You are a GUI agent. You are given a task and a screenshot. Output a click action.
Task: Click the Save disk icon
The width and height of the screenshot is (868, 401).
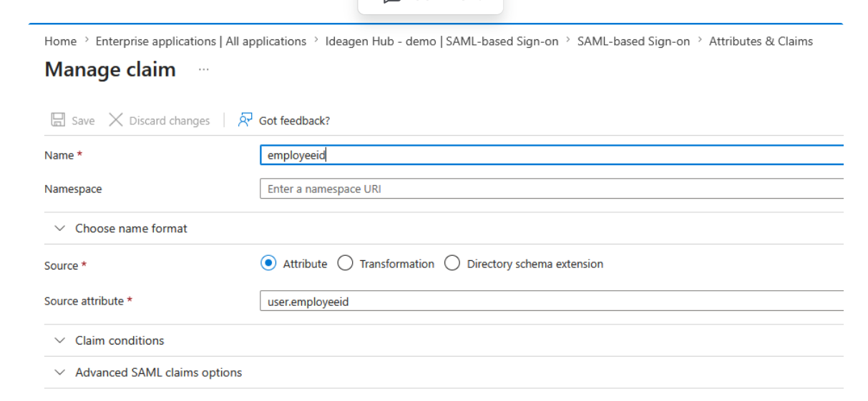pos(58,120)
